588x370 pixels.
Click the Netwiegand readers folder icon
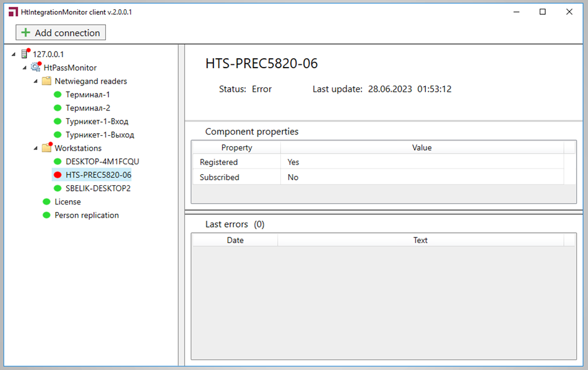click(x=46, y=81)
